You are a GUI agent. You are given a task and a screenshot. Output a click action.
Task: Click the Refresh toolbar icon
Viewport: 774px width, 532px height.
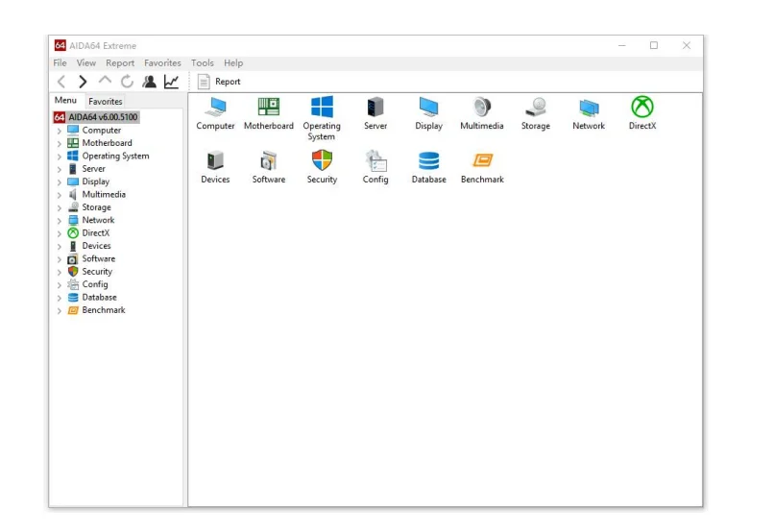[x=128, y=82]
